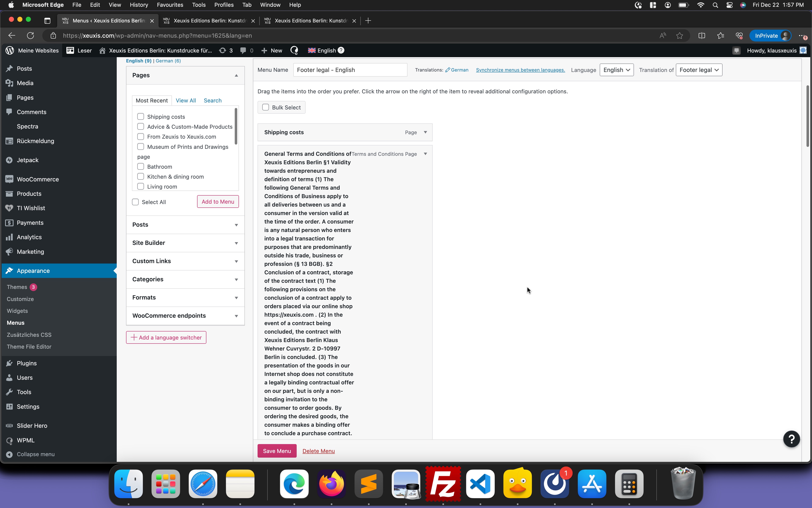Open Translation of Footer legal dropdown
Screen dimensions: 812x508
[x=699, y=70]
